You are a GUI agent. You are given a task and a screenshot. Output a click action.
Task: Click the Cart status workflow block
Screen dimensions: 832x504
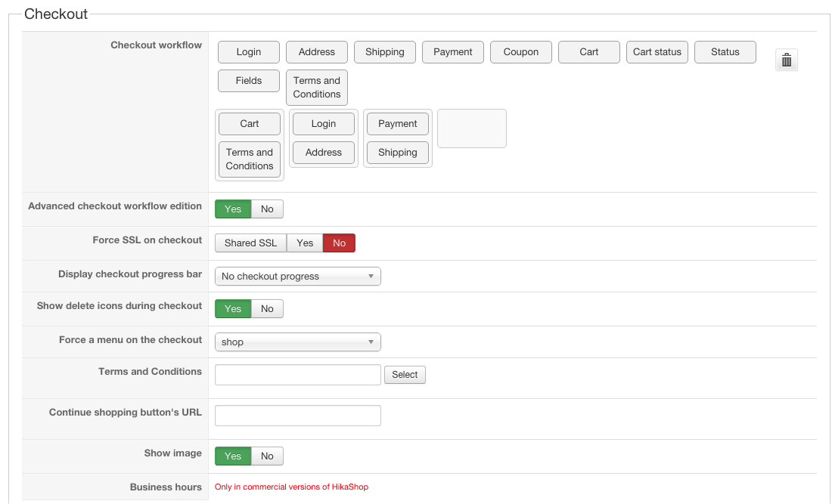[x=657, y=52]
